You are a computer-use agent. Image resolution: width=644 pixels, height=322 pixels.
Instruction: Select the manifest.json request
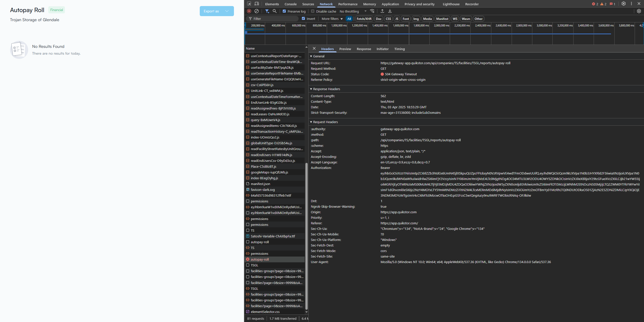(x=275, y=184)
